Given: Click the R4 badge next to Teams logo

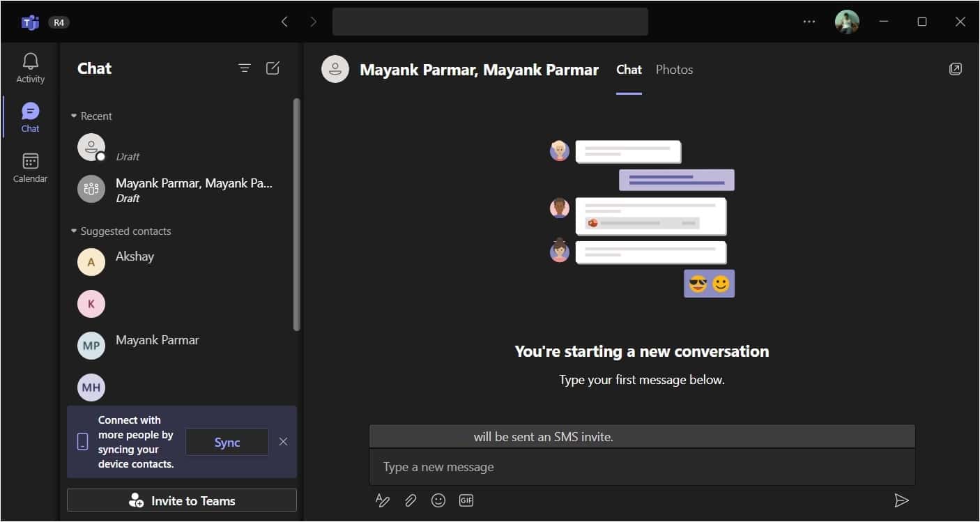Looking at the screenshot, I should coord(59,22).
